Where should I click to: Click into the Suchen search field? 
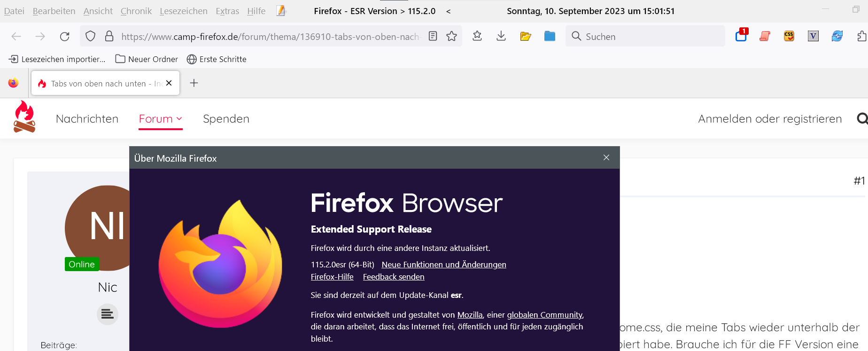pos(645,36)
